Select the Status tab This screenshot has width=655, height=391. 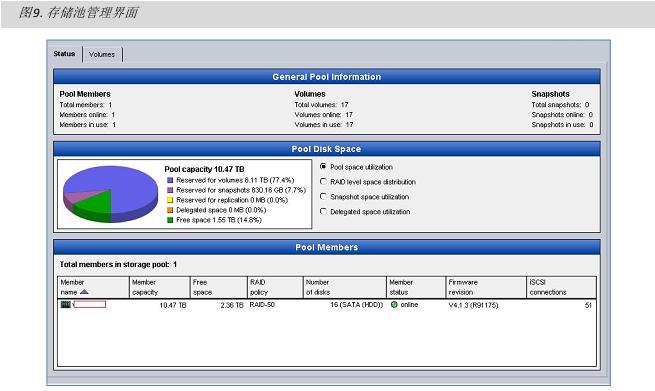pyautogui.click(x=64, y=54)
